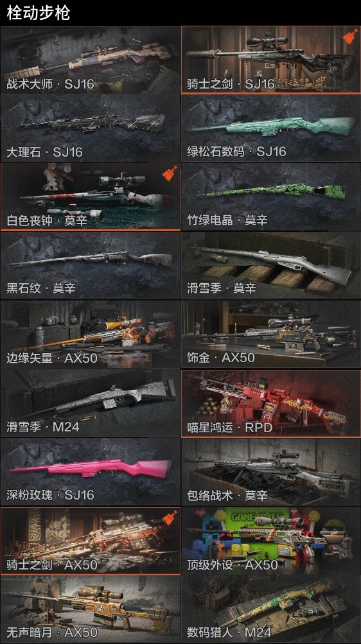
Task: Select the 大理石·SJ16 skin
Action: tap(91, 128)
